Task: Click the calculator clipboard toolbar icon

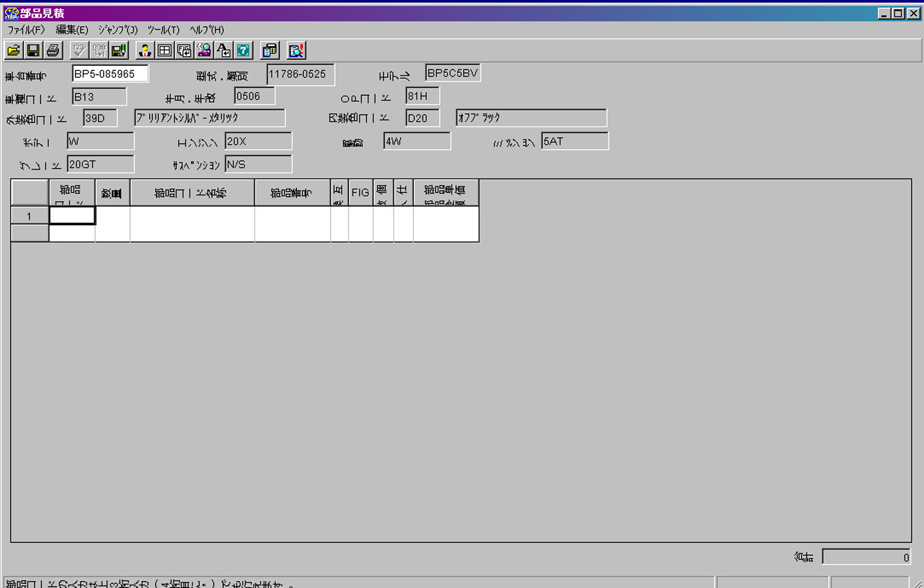Action: tap(270, 51)
